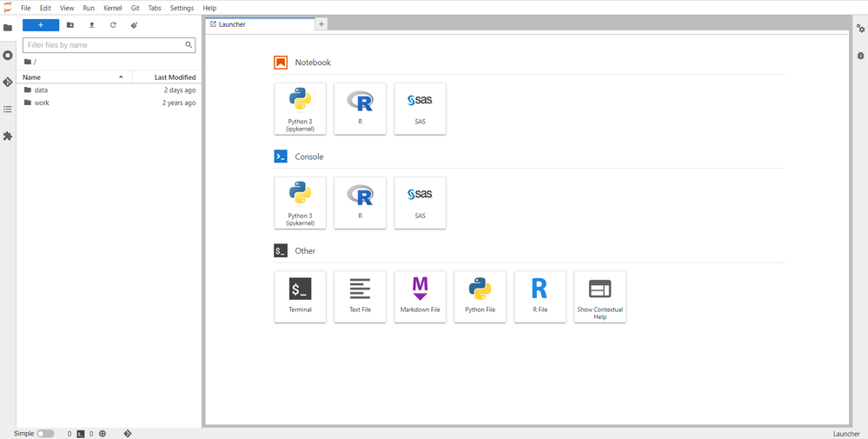Launch an R console
Screen dimensions: 868x439
360,203
